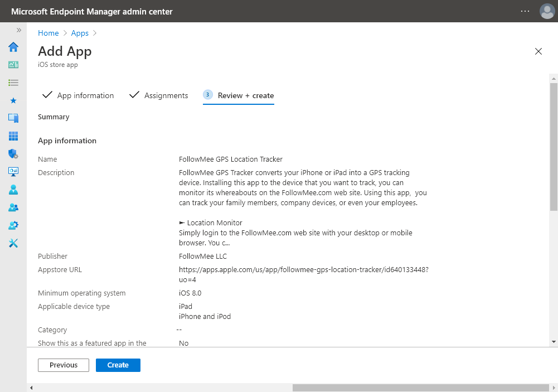Click the horizontal scrollbar left arrow
This screenshot has height=392, width=558.
[31, 388]
